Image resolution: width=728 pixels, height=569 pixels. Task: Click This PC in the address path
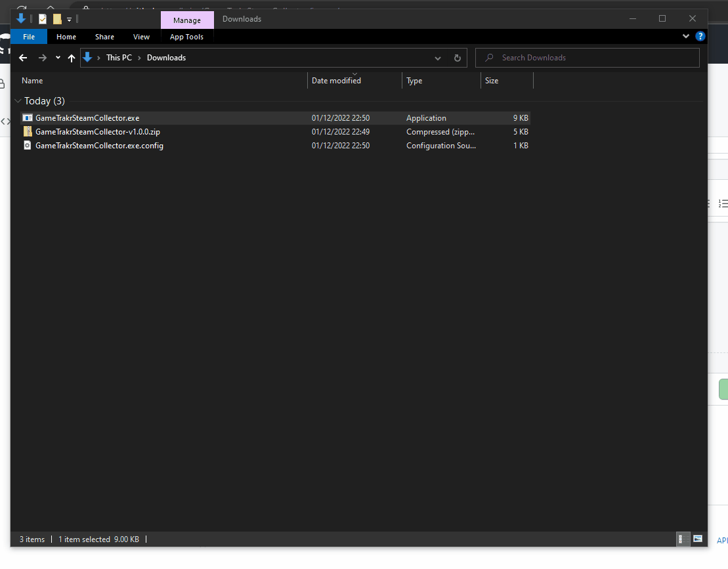[119, 58]
